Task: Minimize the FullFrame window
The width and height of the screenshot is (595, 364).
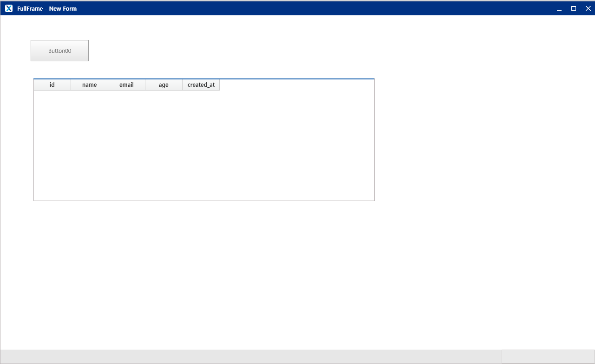Action: pyautogui.click(x=559, y=8)
